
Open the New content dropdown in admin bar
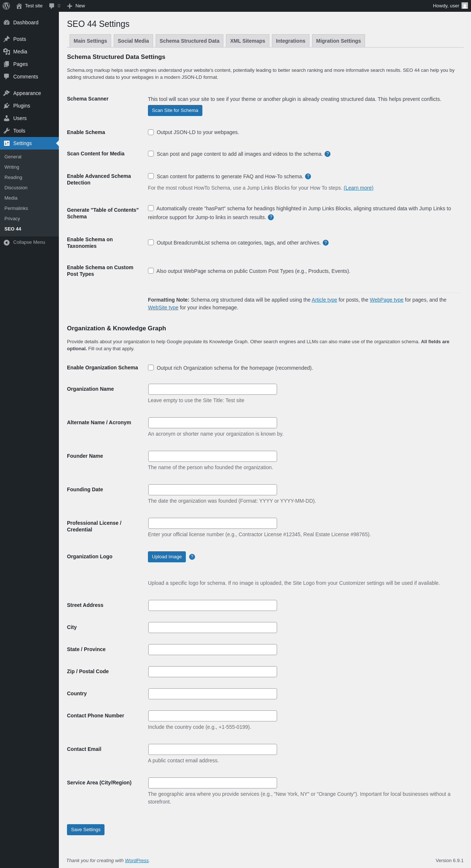76,6
